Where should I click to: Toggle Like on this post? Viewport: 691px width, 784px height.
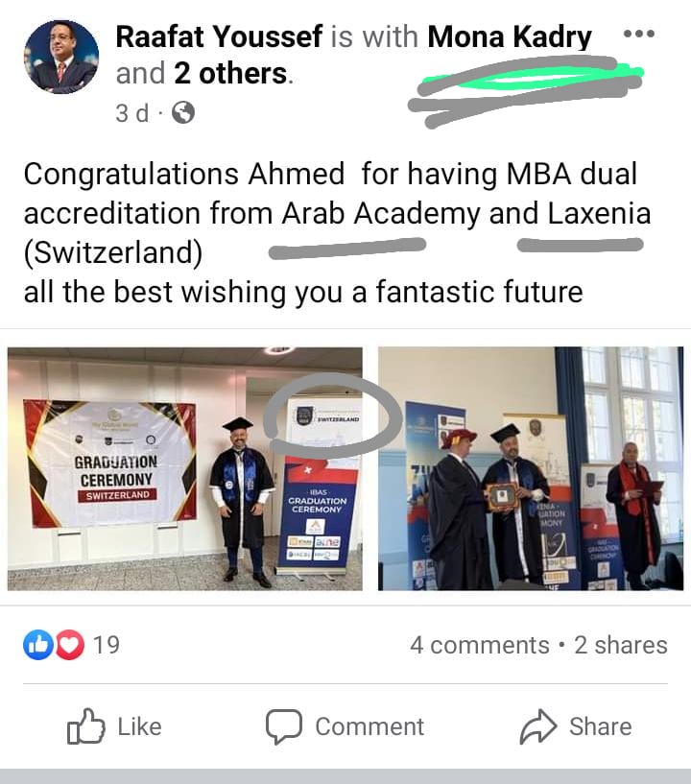114,726
